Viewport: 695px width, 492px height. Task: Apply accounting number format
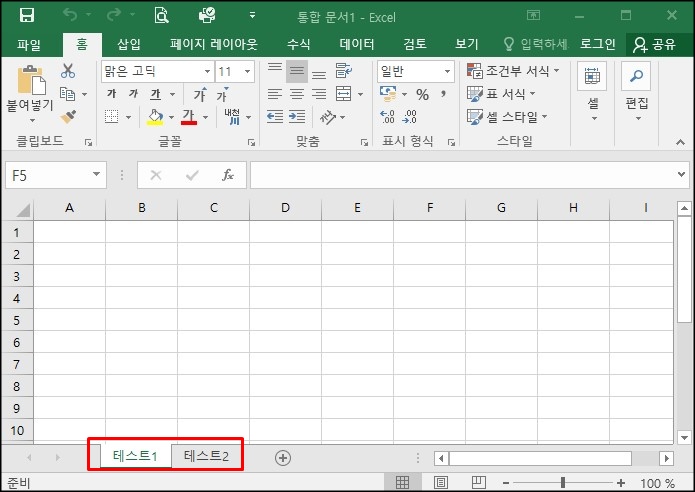[x=388, y=94]
